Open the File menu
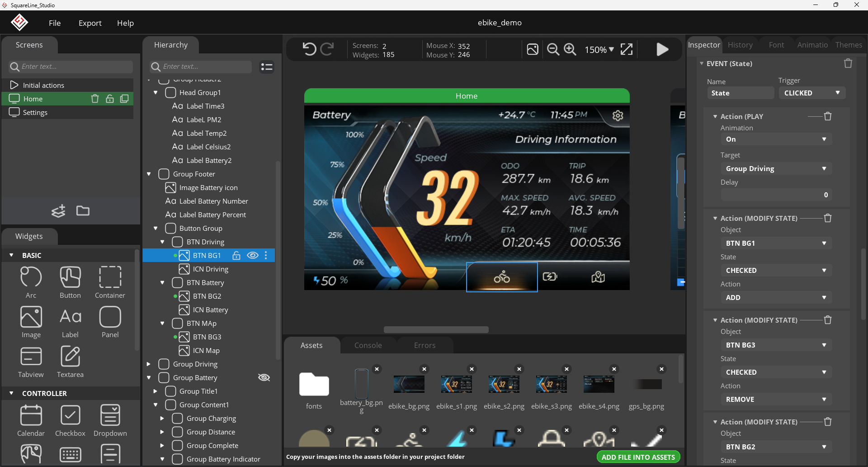The width and height of the screenshot is (868, 467). pyautogui.click(x=55, y=23)
